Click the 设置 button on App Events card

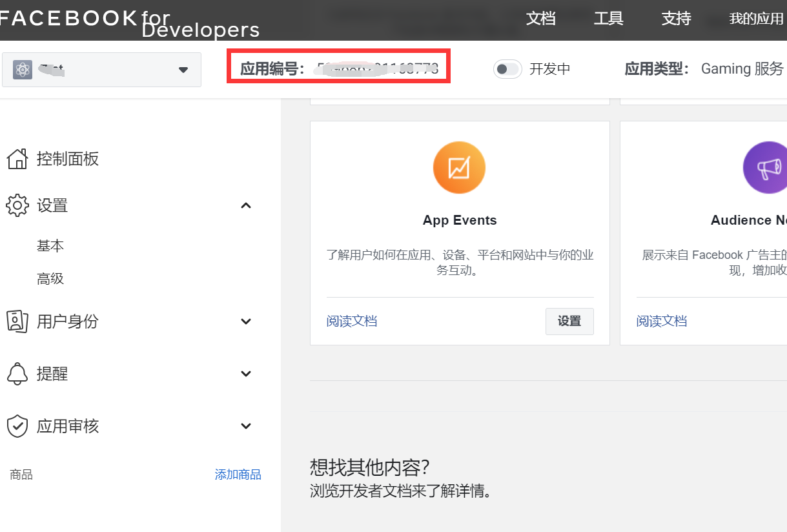tap(569, 321)
